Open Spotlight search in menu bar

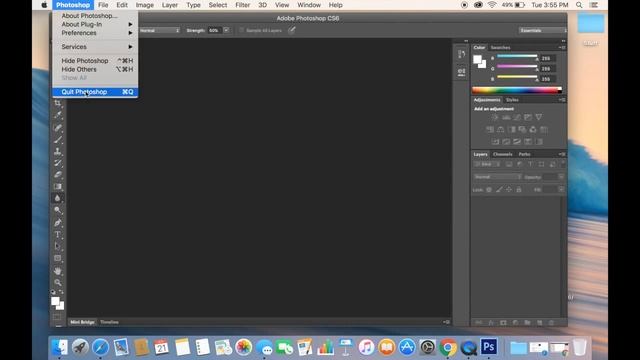coord(579,5)
